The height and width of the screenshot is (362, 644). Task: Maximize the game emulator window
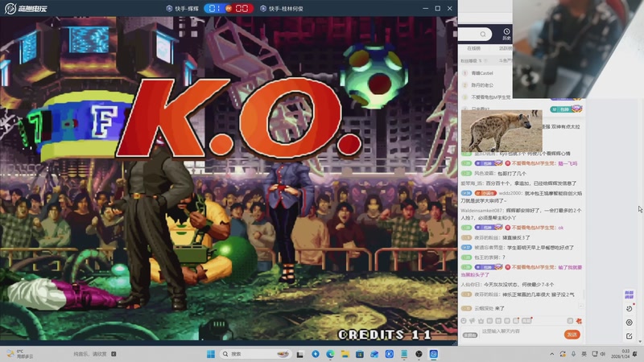click(x=438, y=8)
